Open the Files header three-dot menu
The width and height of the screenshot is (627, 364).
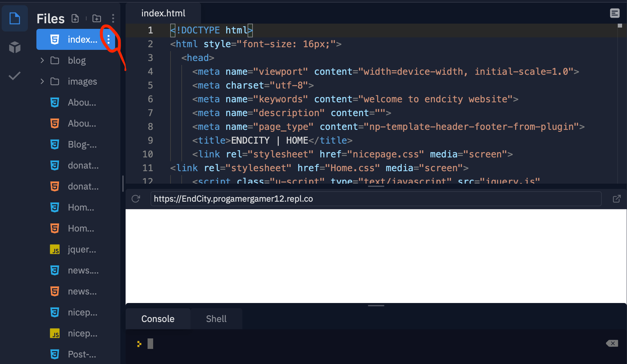point(113,18)
